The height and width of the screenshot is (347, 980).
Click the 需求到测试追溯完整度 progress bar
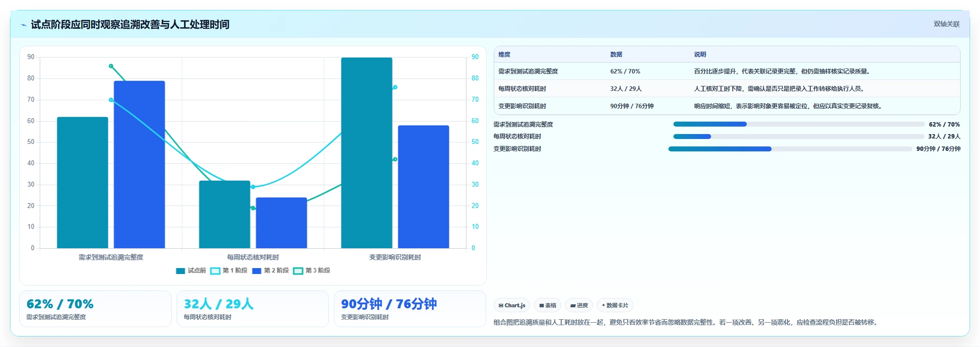coord(799,124)
